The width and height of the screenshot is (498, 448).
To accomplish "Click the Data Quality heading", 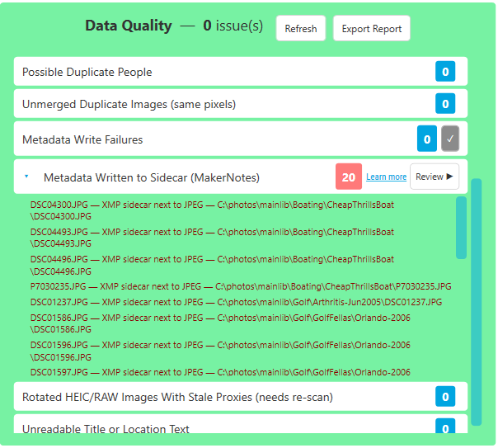I will pos(129,26).
